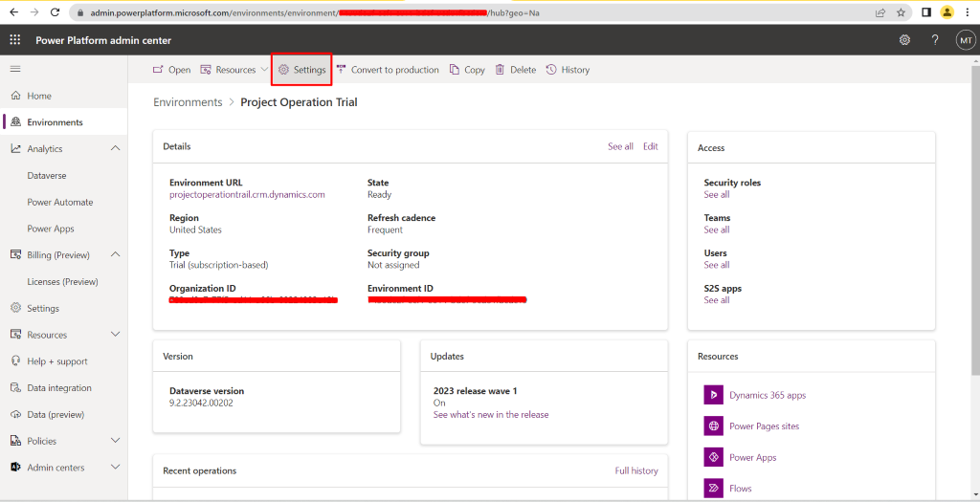Viewport: 980px width, 502px height.
Task: Click the browser share icon
Action: coord(880,11)
